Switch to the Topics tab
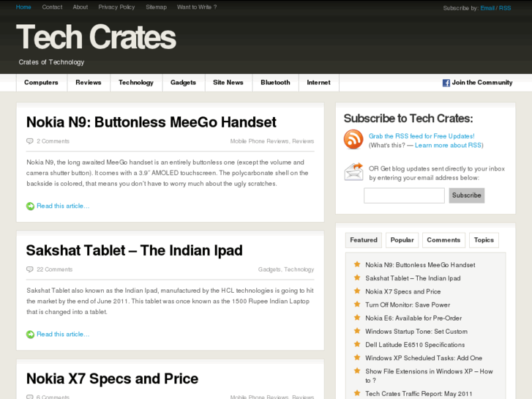The height and width of the screenshot is (399, 532). [484, 240]
